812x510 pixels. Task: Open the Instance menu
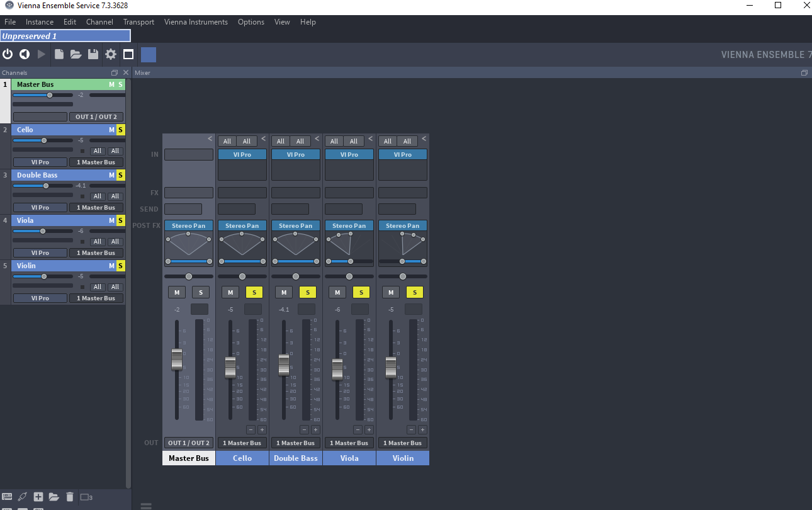pos(40,22)
